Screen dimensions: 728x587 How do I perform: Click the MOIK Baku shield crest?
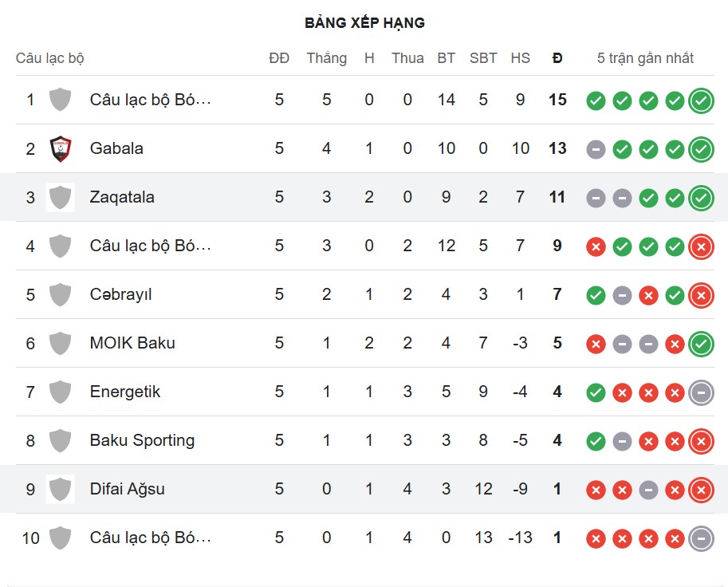(61, 343)
